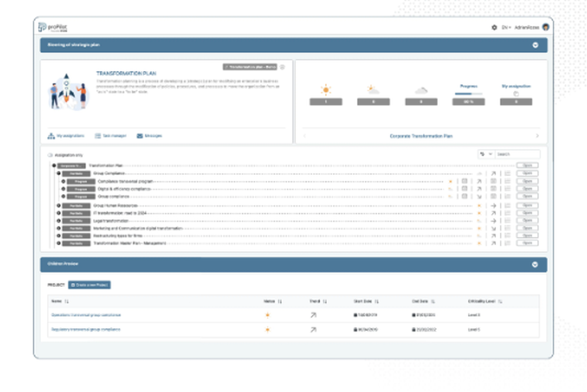
Task: Click trend arrow on Group Compliance row
Action: (x=494, y=173)
